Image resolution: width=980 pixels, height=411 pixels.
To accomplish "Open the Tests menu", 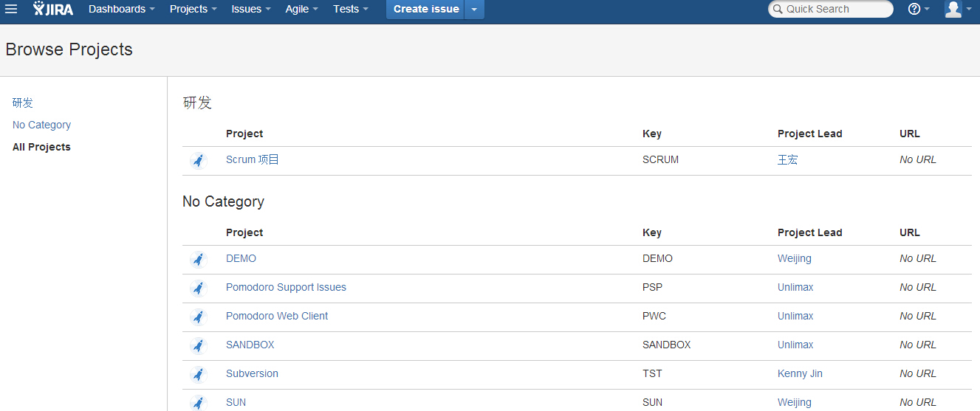I will tap(351, 9).
